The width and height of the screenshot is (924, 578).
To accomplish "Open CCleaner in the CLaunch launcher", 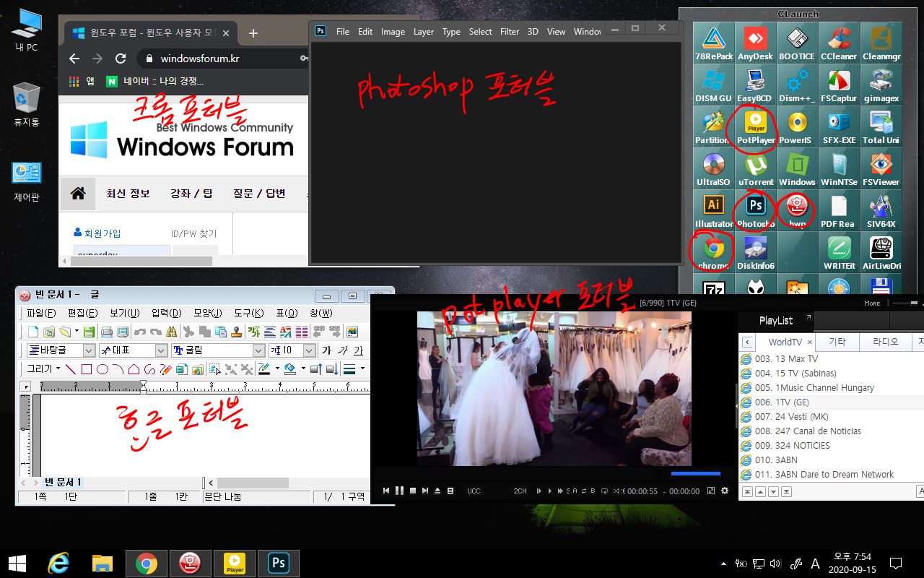I will click(x=839, y=43).
